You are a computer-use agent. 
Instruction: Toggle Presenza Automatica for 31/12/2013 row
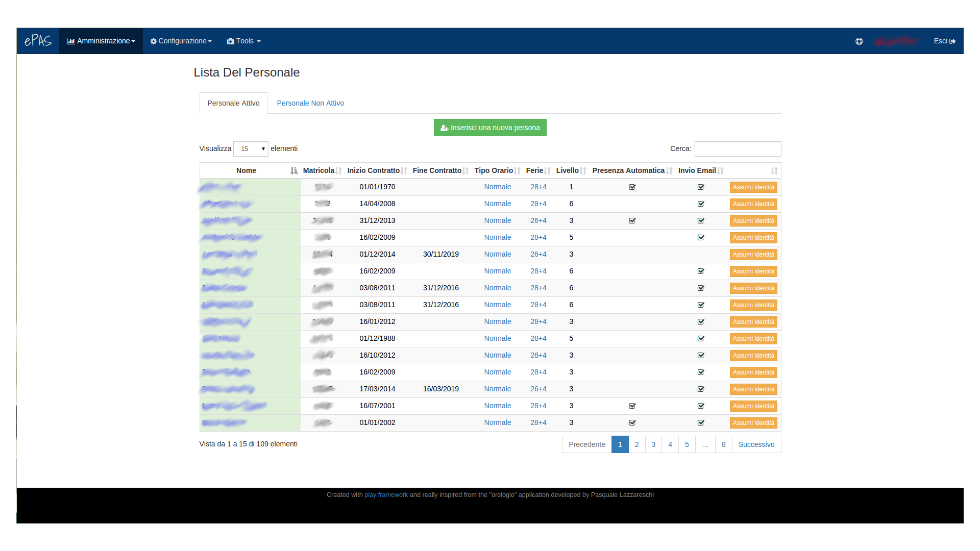[x=632, y=221]
